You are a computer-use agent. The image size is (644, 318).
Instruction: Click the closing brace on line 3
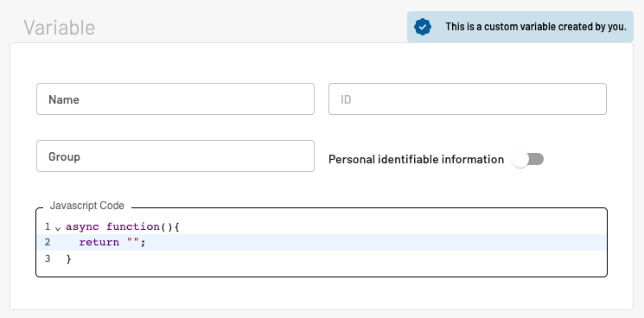coord(68,259)
